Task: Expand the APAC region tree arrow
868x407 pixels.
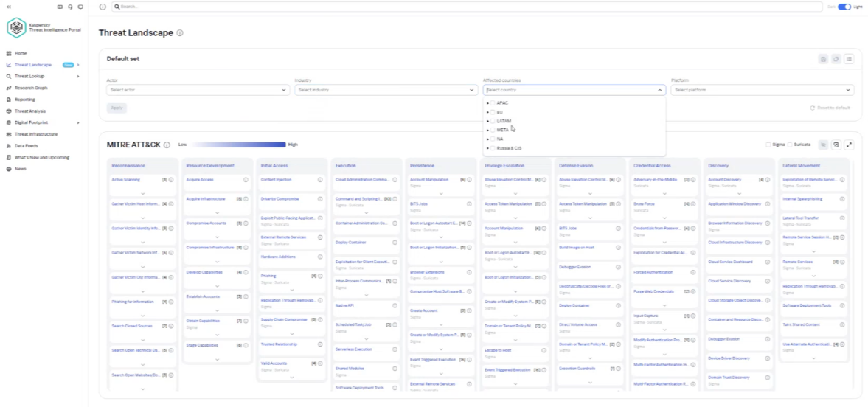Action: click(x=487, y=103)
